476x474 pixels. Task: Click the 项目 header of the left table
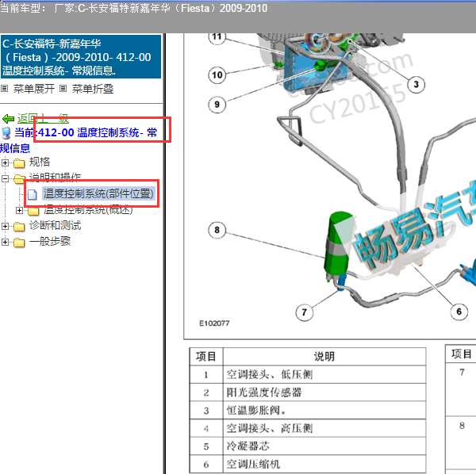point(206,357)
